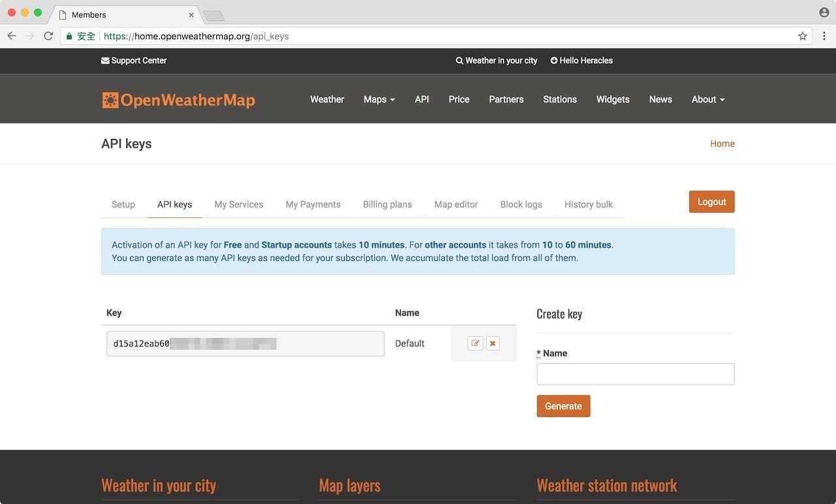Image resolution: width=836 pixels, height=504 pixels.
Task: Go back with the browser back arrow
Action: point(12,36)
